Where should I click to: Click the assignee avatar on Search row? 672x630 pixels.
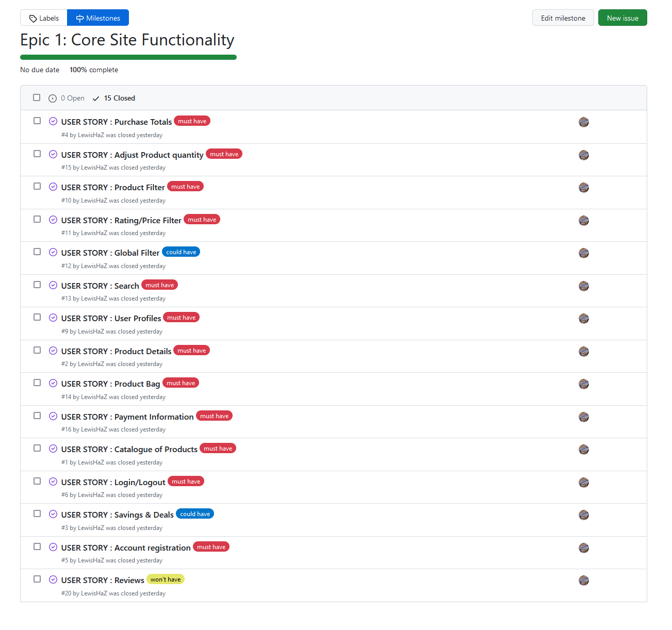(x=584, y=286)
